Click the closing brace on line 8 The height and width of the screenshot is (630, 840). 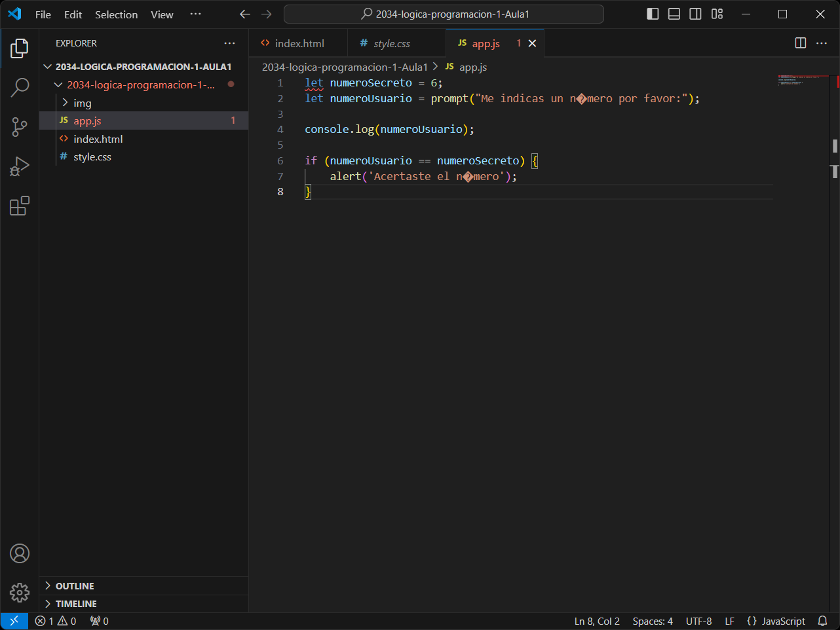click(308, 192)
